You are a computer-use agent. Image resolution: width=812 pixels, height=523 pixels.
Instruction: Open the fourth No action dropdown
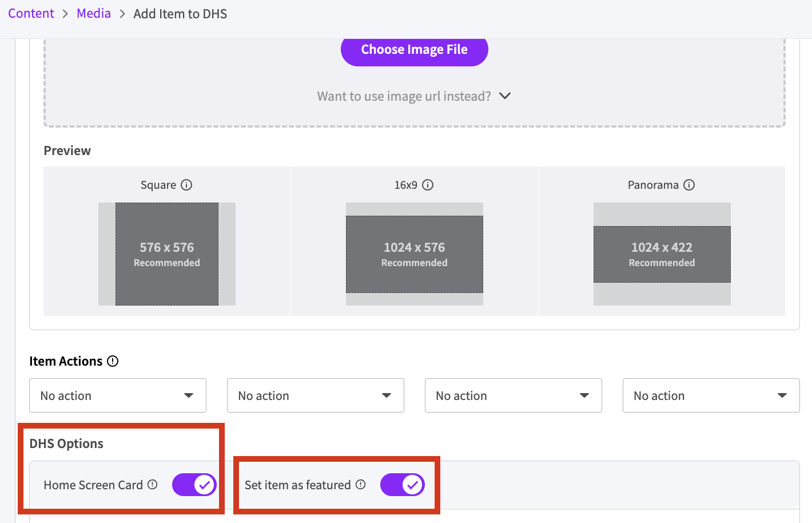pos(711,395)
